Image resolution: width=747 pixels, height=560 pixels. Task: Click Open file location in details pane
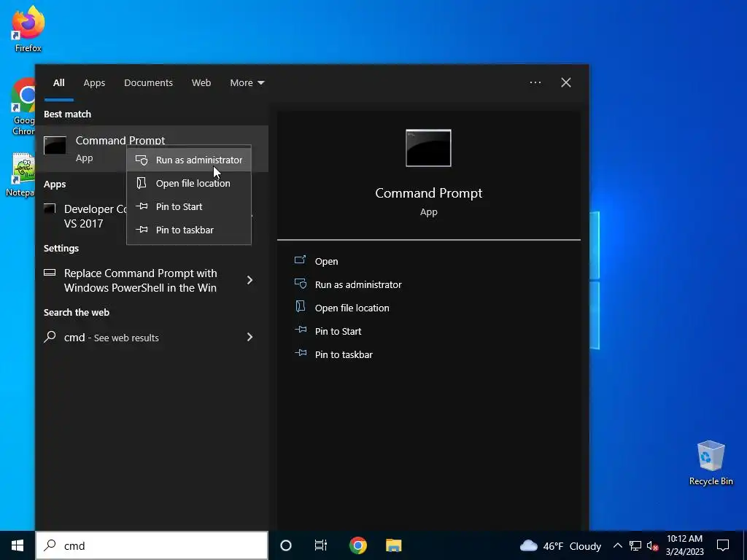click(x=352, y=308)
